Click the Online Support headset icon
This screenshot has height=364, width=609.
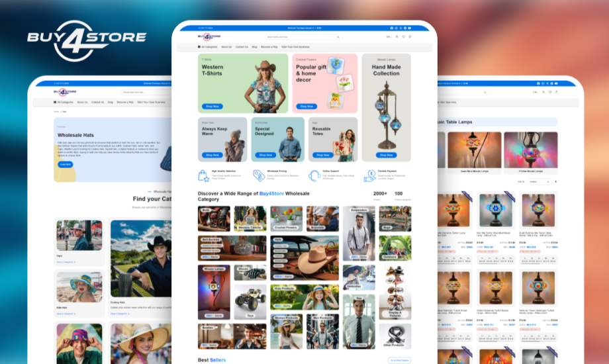[x=314, y=175]
